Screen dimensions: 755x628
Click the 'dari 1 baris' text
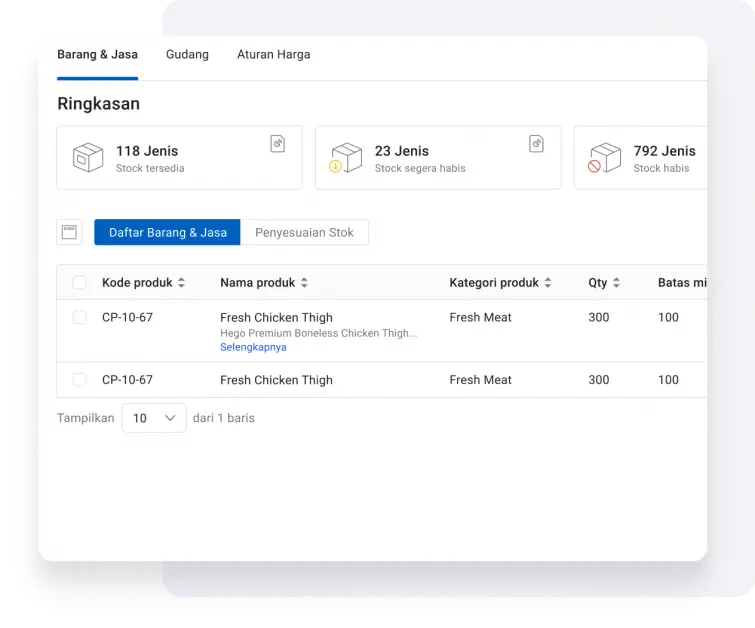pos(224,418)
